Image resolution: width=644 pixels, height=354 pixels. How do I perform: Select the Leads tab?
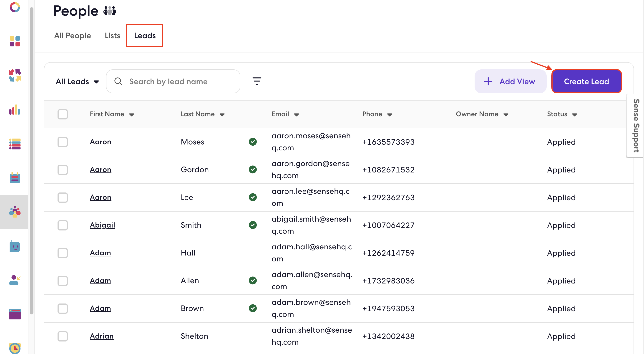tap(145, 35)
